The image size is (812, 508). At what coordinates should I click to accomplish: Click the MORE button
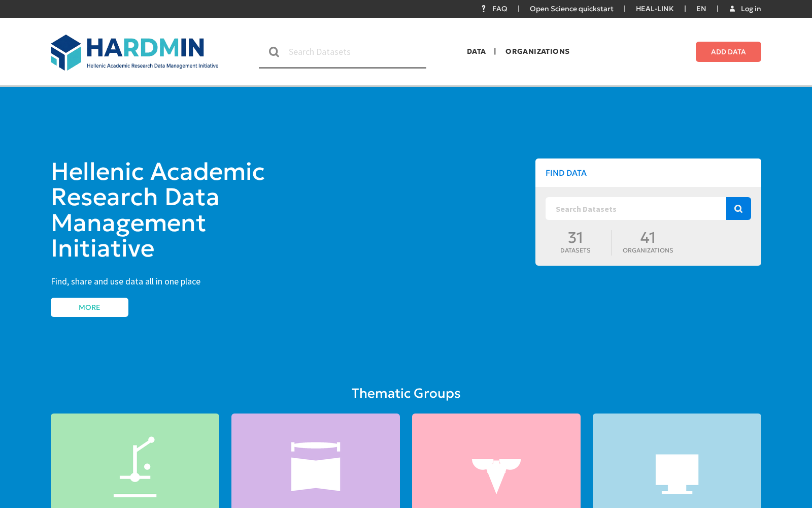(x=89, y=307)
